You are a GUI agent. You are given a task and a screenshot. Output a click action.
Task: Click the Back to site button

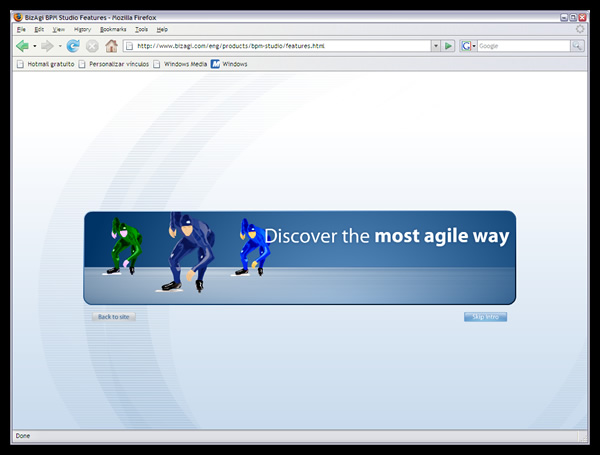tap(113, 317)
